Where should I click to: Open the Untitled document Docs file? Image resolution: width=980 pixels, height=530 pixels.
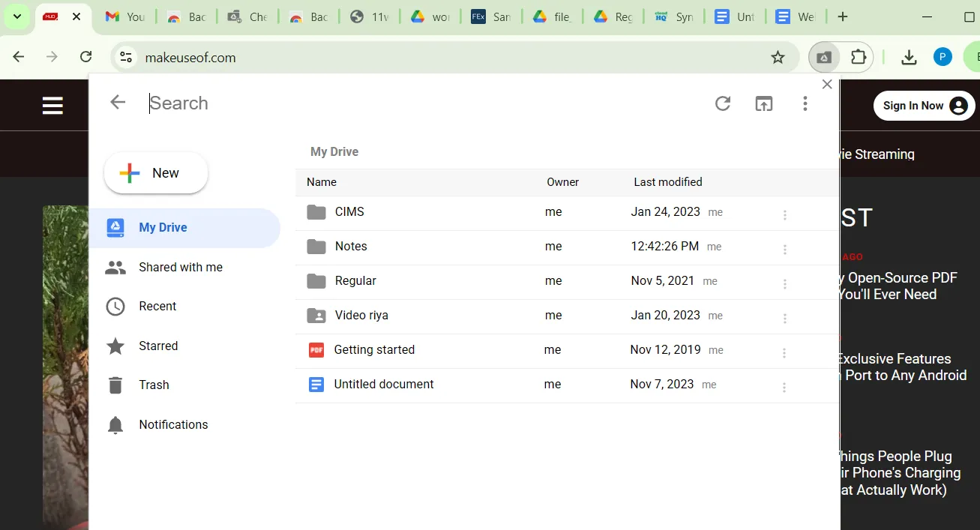[x=383, y=384]
